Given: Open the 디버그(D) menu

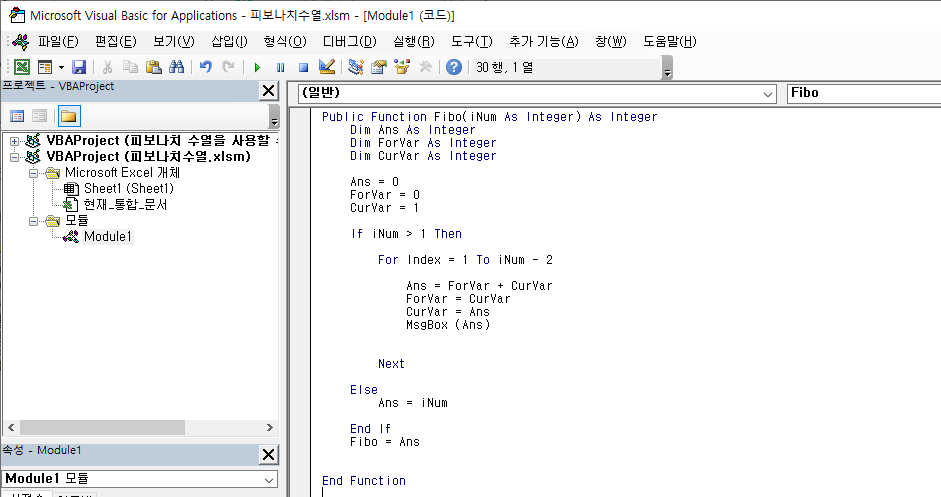Looking at the screenshot, I should 350,41.
